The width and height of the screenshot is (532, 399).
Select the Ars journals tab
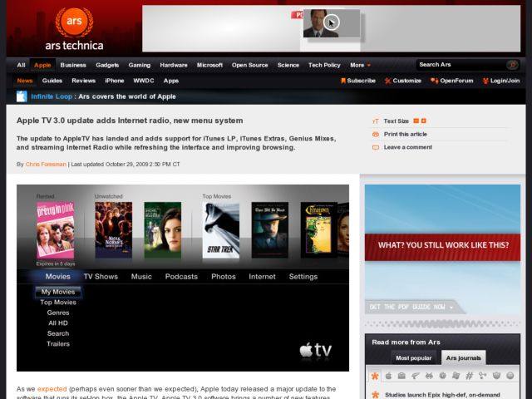[463, 358]
